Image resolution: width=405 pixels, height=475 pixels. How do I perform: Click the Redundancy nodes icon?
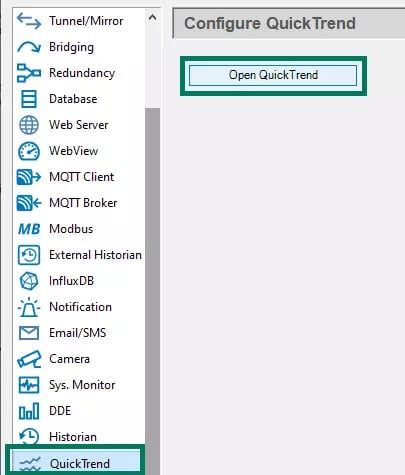coord(29,73)
